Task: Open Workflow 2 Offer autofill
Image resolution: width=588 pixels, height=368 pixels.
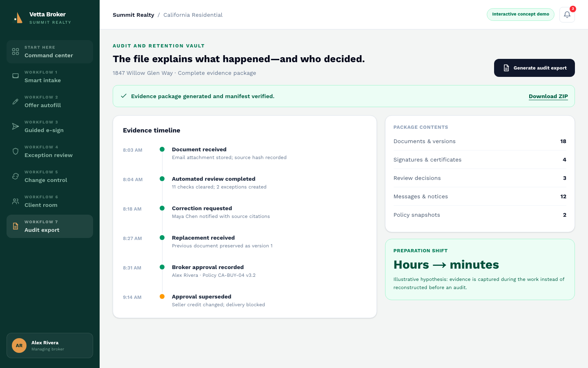Action: (50, 101)
